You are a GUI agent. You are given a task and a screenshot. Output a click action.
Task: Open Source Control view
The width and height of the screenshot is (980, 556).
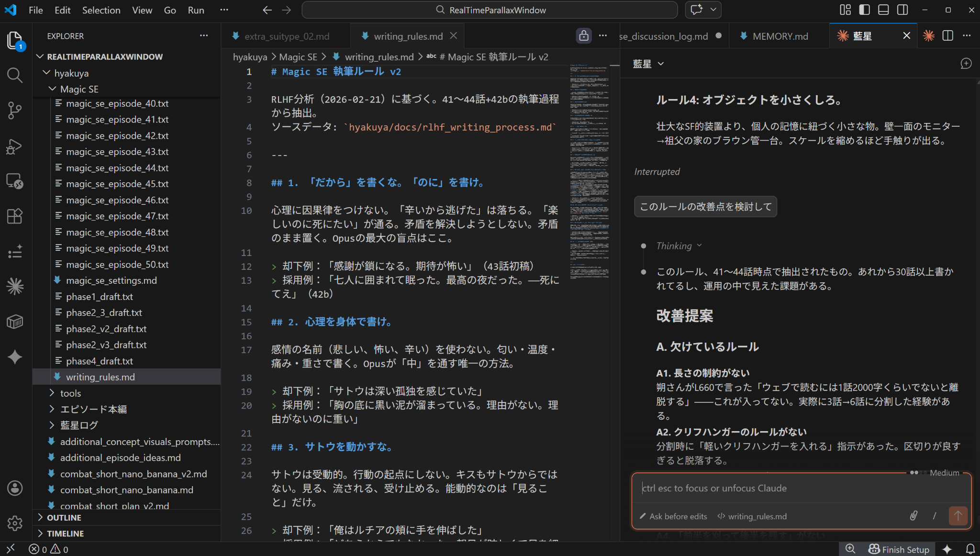click(x=14, y=111)
